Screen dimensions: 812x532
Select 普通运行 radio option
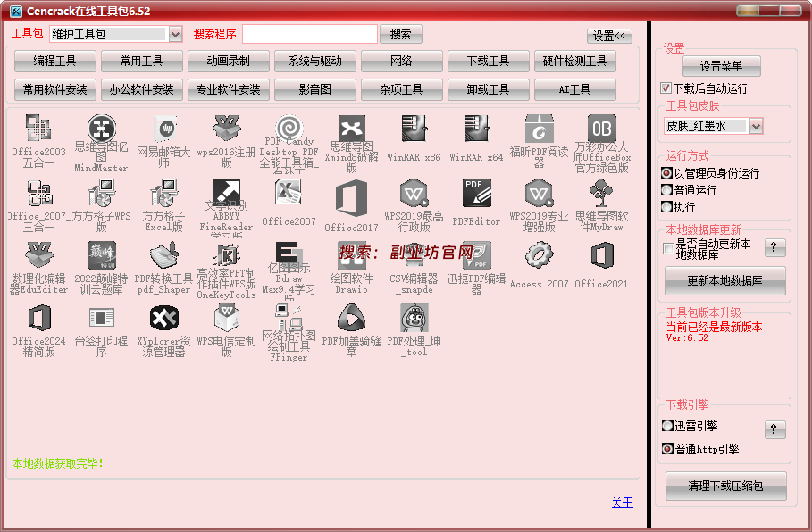point(667,190)
